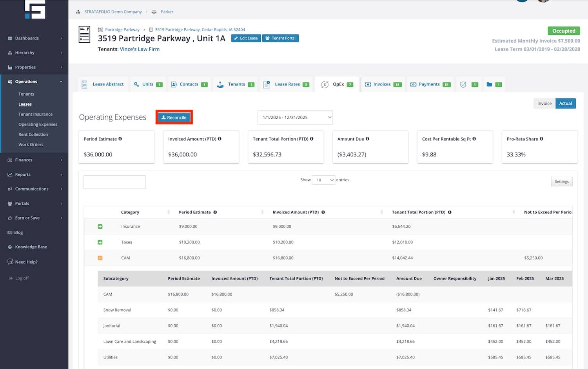Open the Show entries count dropdown
Screen dimensions: 588x369
[323, 180]
